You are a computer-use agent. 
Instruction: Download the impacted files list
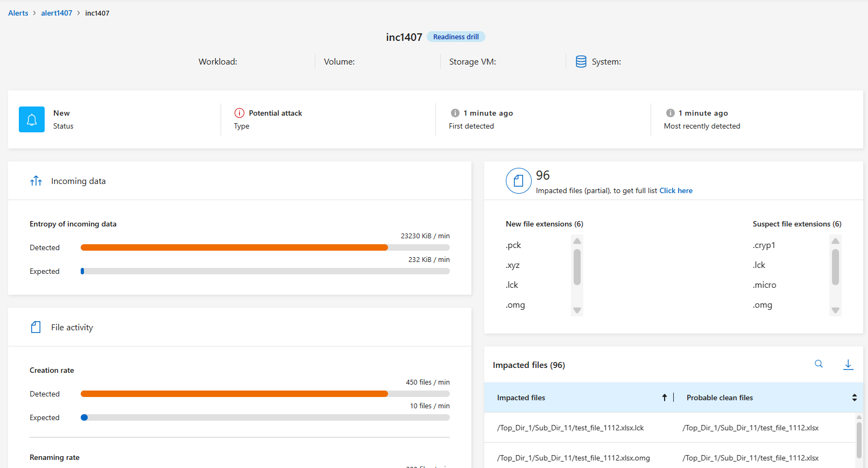click(x=848, y=365)
